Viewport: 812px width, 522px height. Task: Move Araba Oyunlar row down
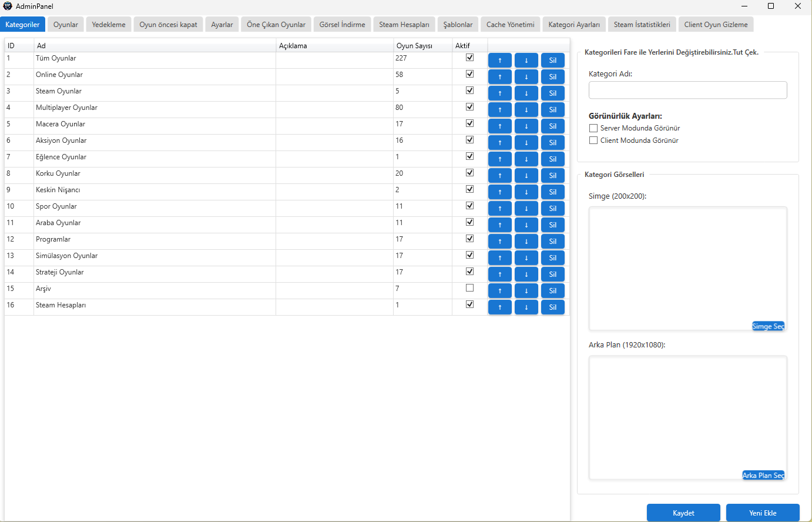[x=526, y=225]
